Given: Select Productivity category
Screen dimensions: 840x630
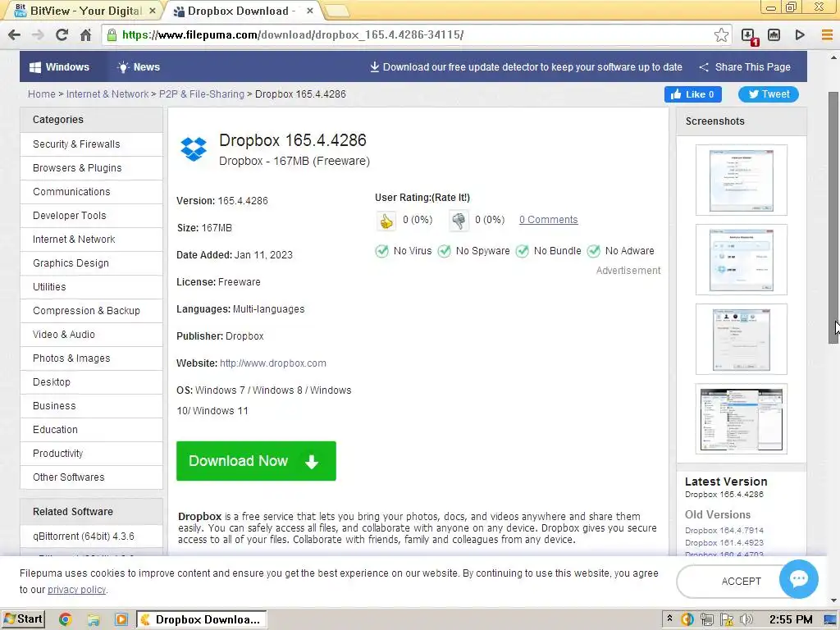Looking at the screenshot, I should [x=92, y=454].
